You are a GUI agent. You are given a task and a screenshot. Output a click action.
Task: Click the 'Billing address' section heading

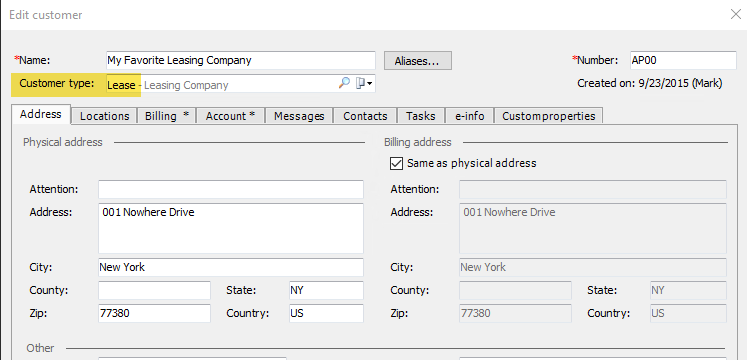tap(418, 142)
